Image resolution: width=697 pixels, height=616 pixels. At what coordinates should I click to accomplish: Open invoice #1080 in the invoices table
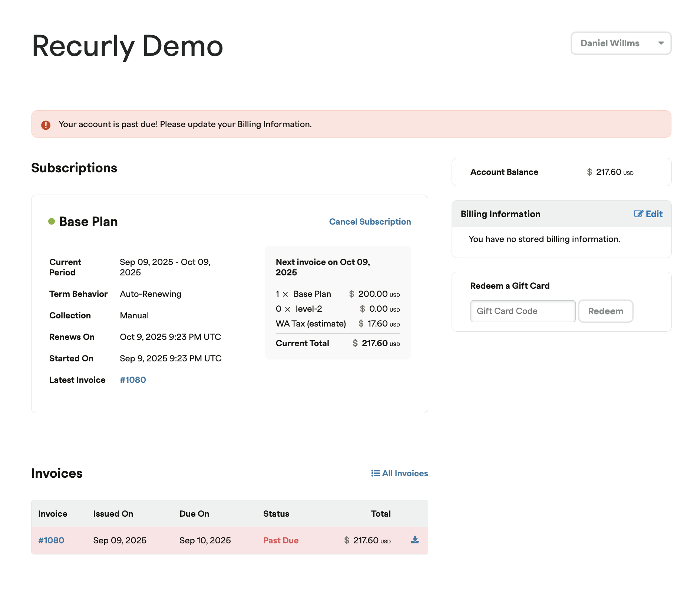coord(51,540)
